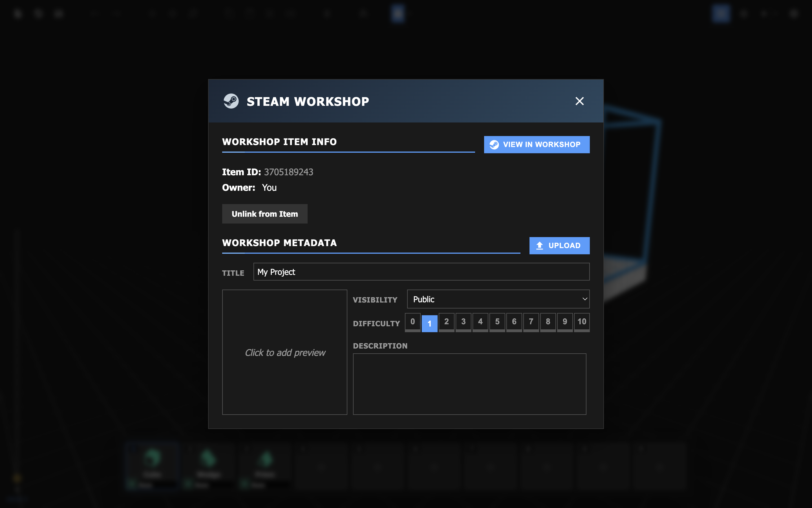
Task: Choose difficulty level 7
Action: click(x=531, y=323)
